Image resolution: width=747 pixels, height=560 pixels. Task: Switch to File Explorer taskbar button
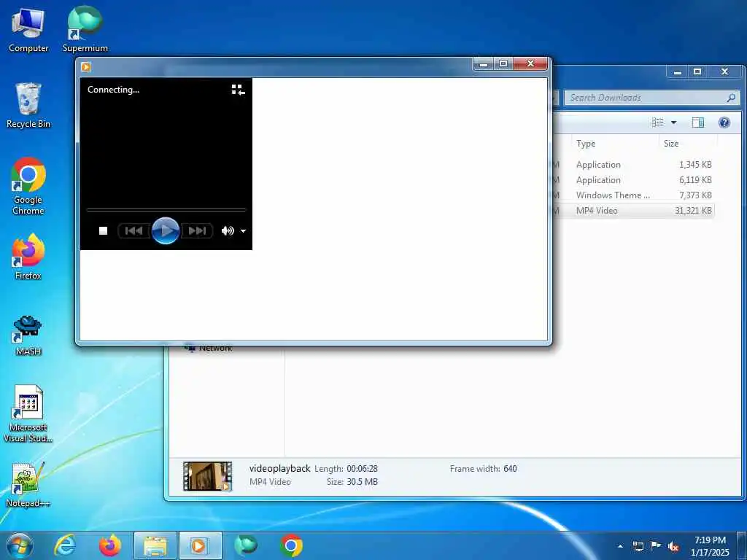point(155,545)
